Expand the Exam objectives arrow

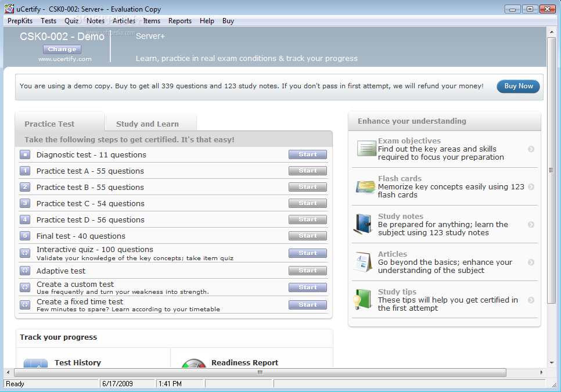pyautogui.click(x=531, y=149)
